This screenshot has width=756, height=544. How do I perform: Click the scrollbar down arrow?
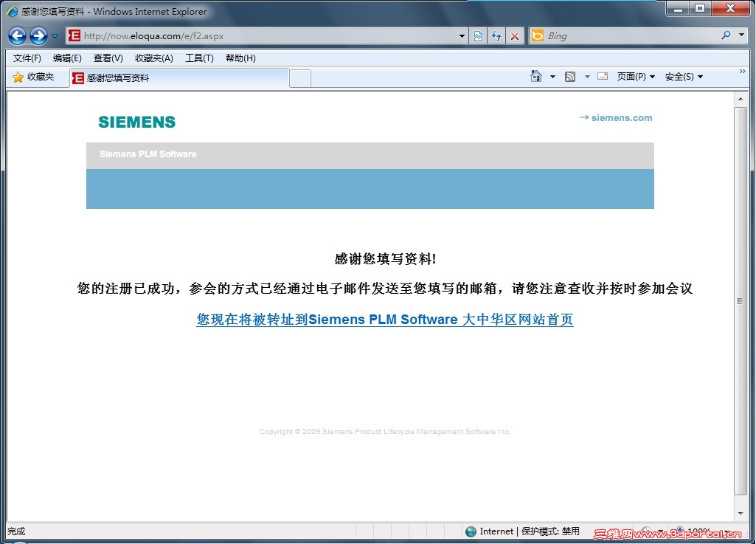pyautogui.click(x=741, y=514)
